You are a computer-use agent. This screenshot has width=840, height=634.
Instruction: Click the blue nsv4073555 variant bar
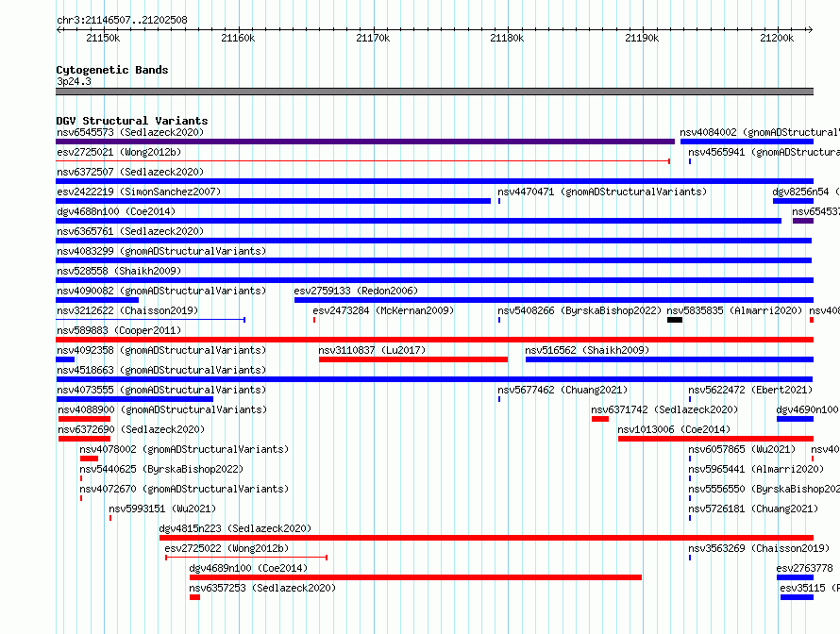(134, 399)
